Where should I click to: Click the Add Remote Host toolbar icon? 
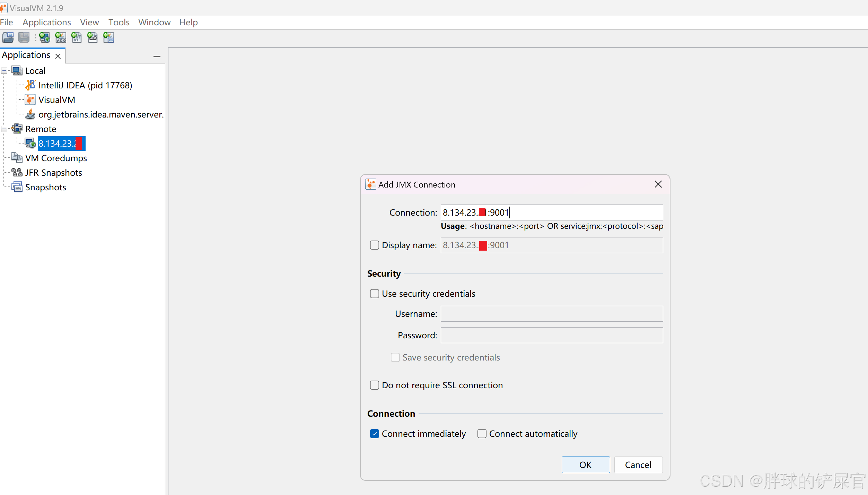tap(45, 37)
